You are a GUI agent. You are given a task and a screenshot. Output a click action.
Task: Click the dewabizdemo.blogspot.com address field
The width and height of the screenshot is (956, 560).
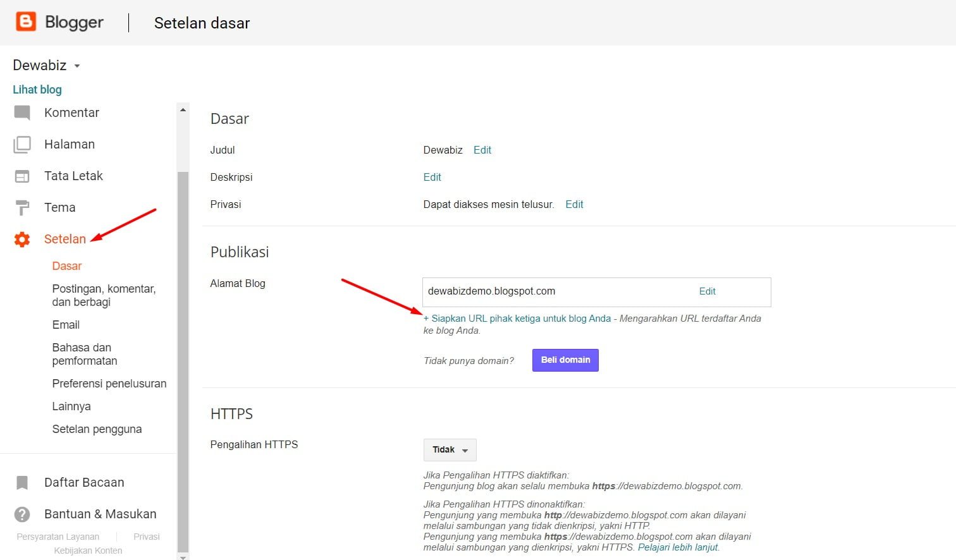click(556, 291)
